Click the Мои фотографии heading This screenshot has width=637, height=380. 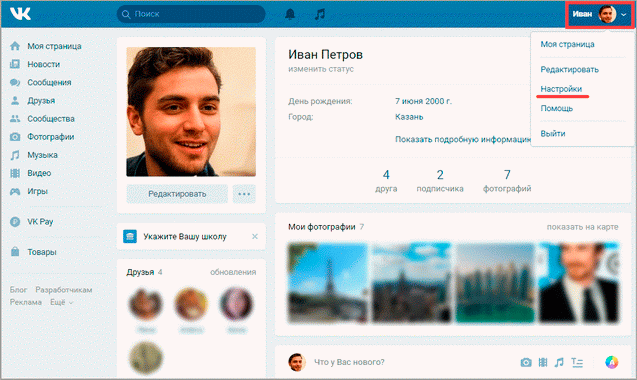pyautogui.click(x=322, y=227)
